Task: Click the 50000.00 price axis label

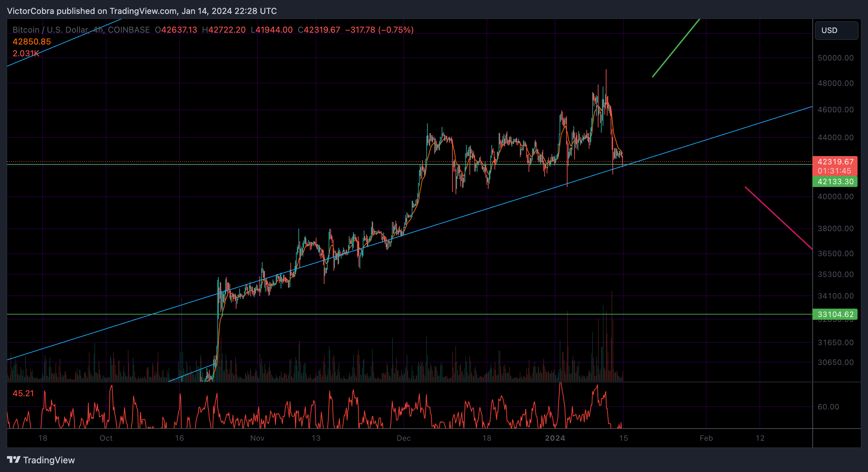Action: click(835, 58)
